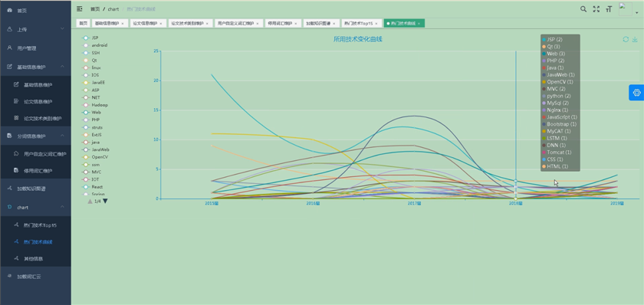This screenshot has width=644, height=305.
Task: Download chart image via save icon
Action: pyautogui.click(x=635, y=39)
